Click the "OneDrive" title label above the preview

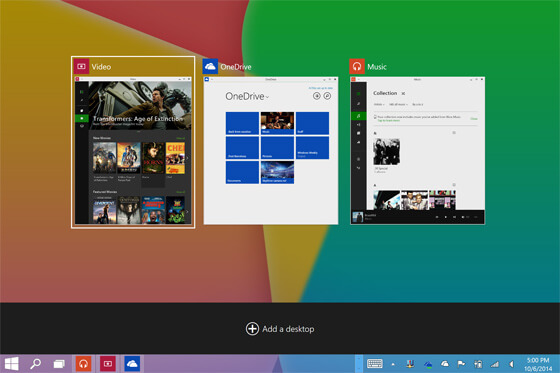pyautogui.click(x=236, y=67)
